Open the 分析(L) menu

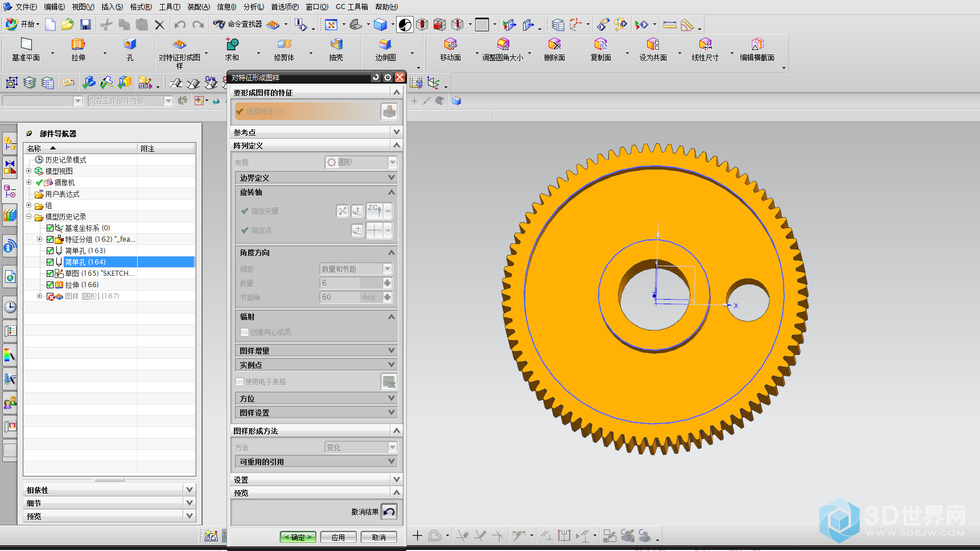click(x=253, y=7)
